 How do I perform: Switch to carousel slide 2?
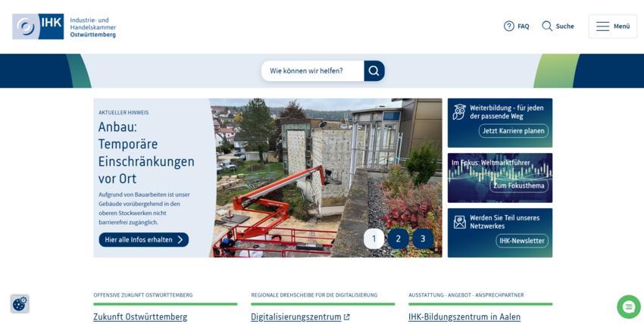point(398,238)
